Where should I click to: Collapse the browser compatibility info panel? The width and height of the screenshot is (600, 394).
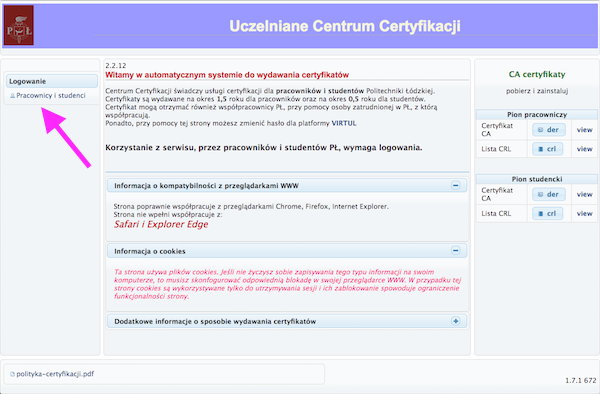(x=455, y=186)
